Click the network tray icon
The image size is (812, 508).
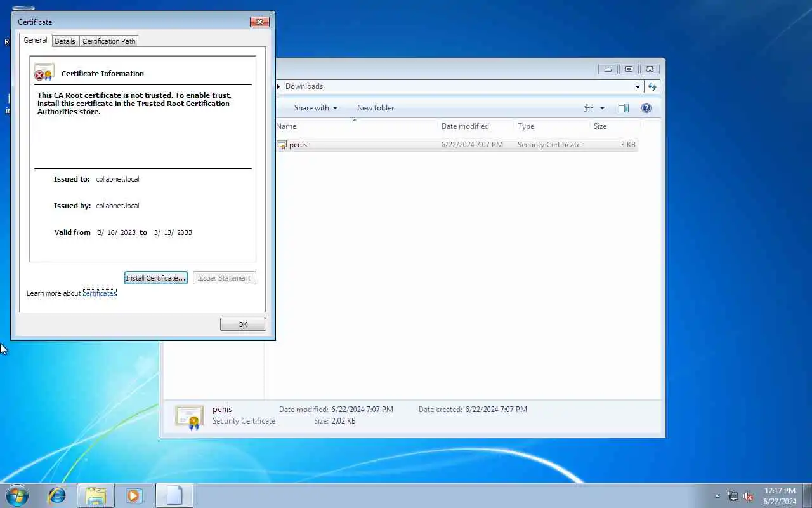733,497
